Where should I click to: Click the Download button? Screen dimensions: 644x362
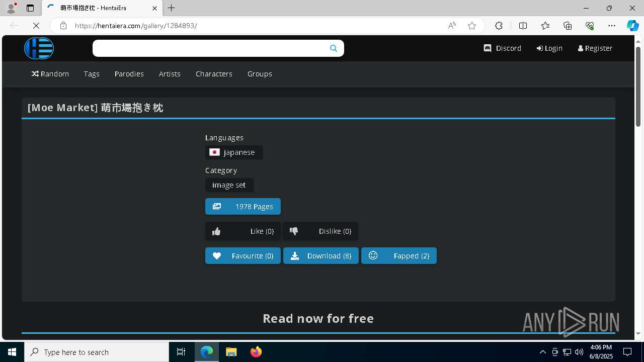click(x=321, y=256)
